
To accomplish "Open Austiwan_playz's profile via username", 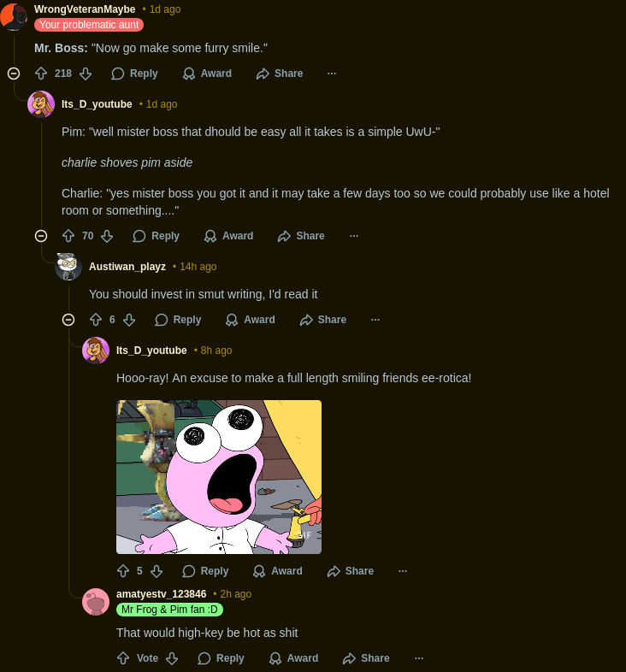I will pyautogui.click(x=127, y=267).
